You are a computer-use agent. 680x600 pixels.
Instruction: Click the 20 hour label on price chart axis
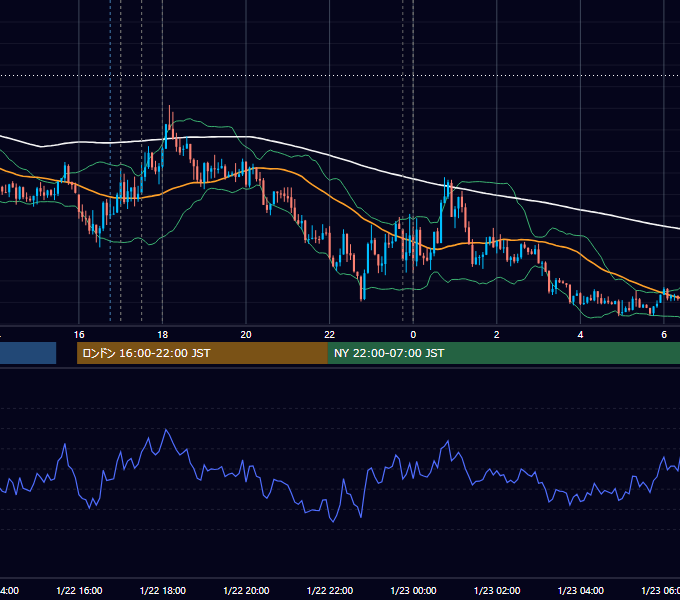click(246, 335)
